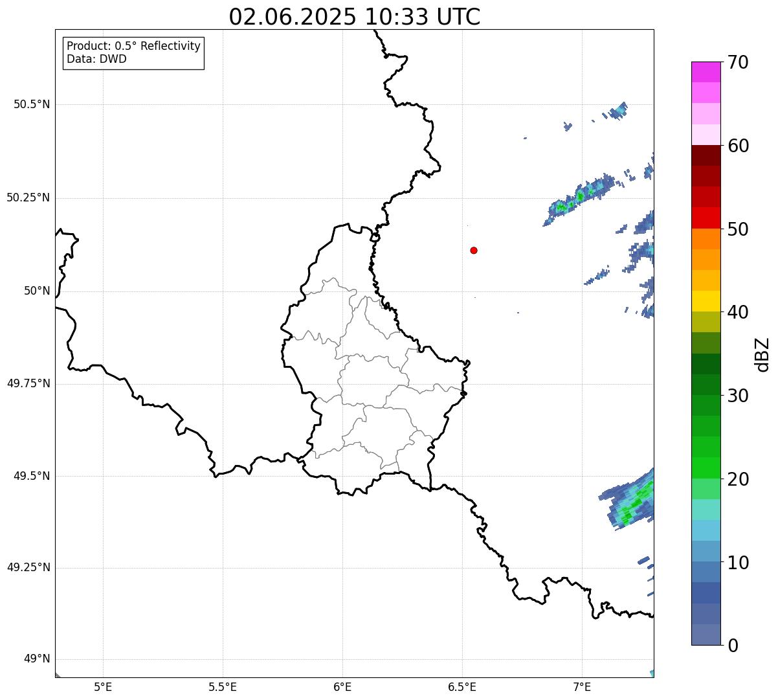This screenshot has height=700, width=778.
Task: Click the 49.25°N latitude label
Action: tap(28, 568)
